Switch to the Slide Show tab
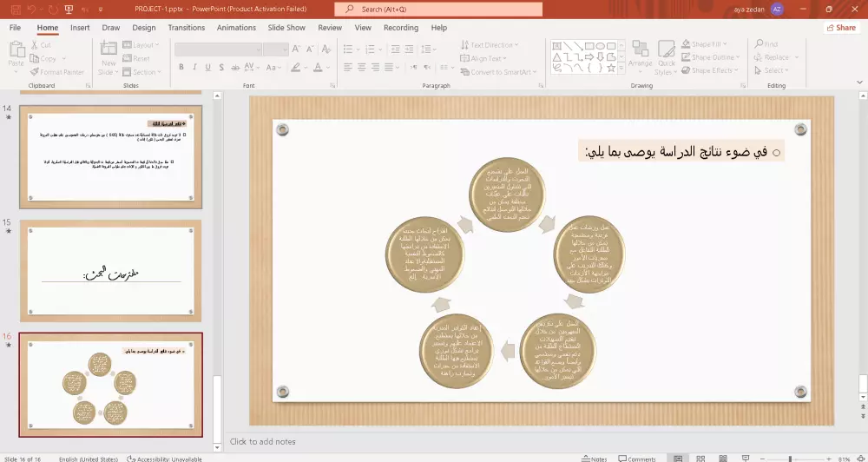 [x=286, y=28]
